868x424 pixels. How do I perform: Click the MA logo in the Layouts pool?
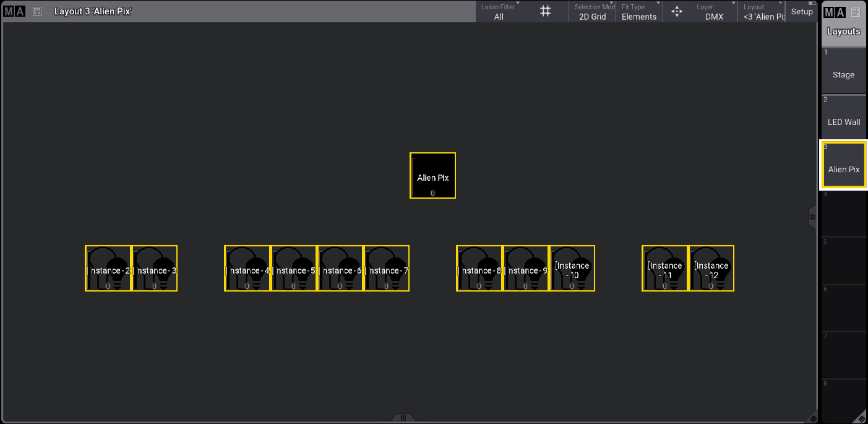(x=833, y=12)
